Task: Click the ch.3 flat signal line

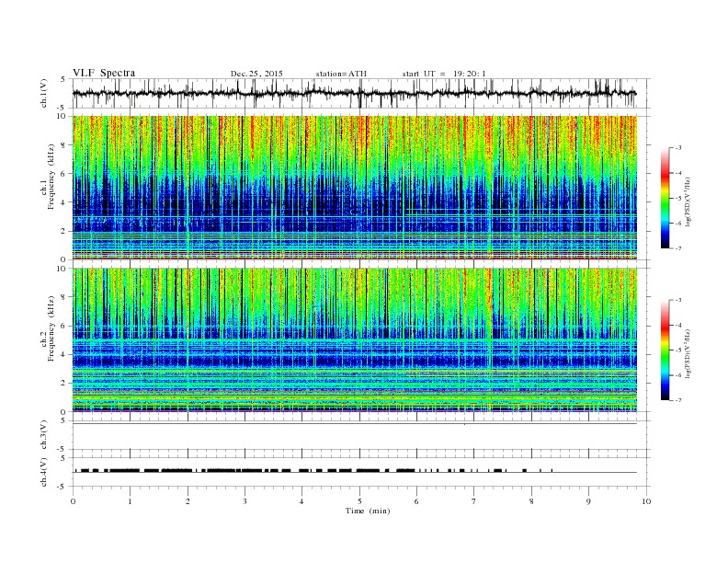Action: click(354, 424)
